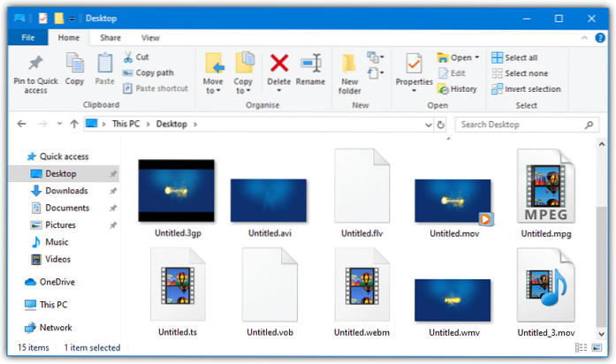The width and height of the screenshot is (616, 364).
Task: Open the Easy access dropdown
Action: (x=376, y=73)
